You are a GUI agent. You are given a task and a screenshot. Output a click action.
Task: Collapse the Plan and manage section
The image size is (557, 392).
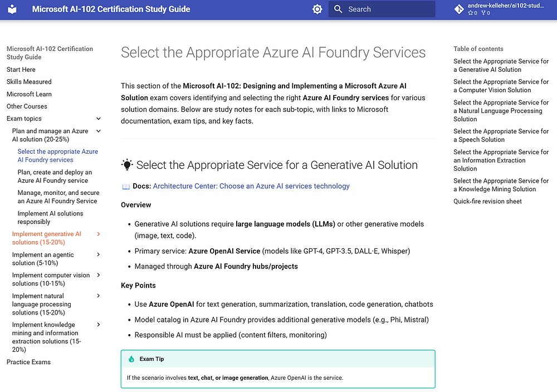(99, 131)
